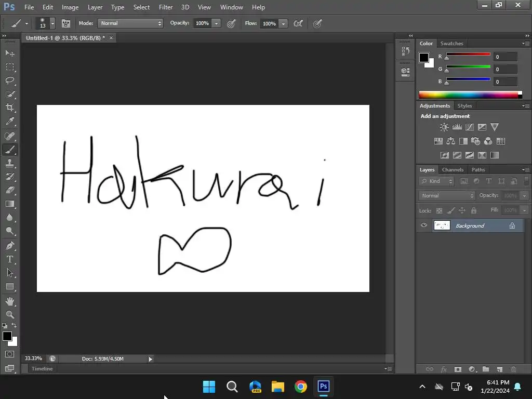Open the Layer menu
532x399 pixels.
95,7
